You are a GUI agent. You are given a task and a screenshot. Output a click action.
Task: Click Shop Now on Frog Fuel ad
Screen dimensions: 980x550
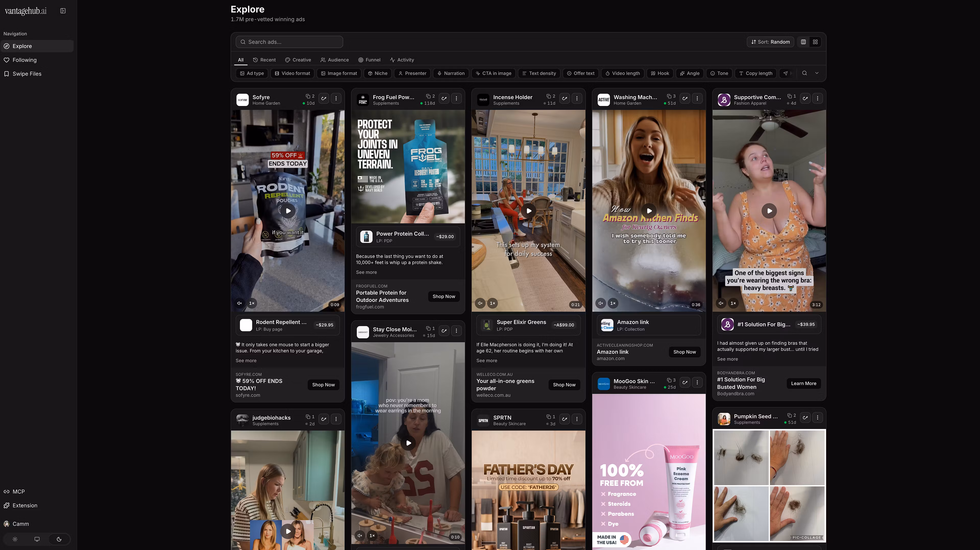[x=444, y=296]
